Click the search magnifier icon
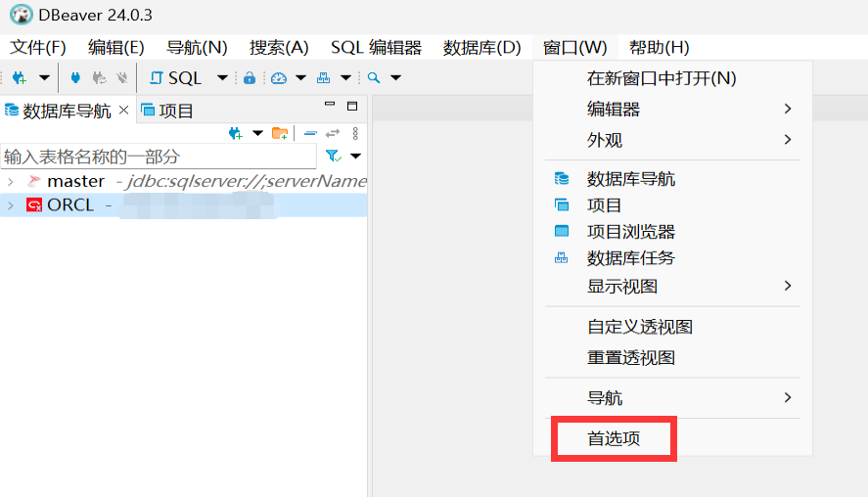This screenshot has width=868, height=497. tap(374, 78)
